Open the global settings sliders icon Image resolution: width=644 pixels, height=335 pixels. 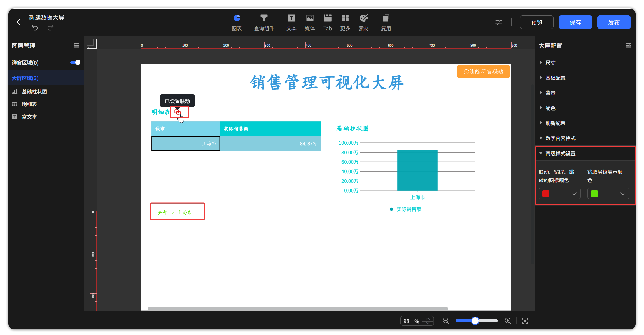pos(498,22)
